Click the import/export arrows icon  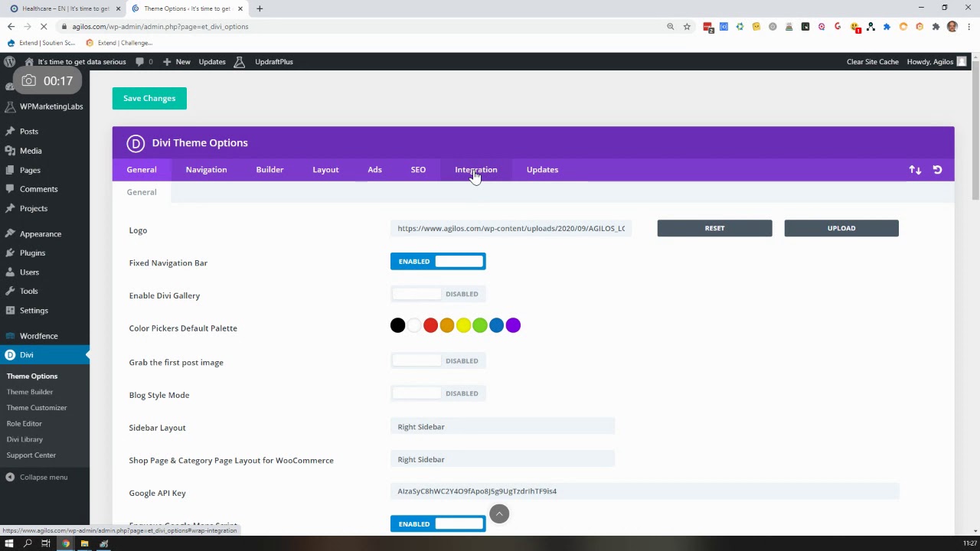tap(915, 170)
